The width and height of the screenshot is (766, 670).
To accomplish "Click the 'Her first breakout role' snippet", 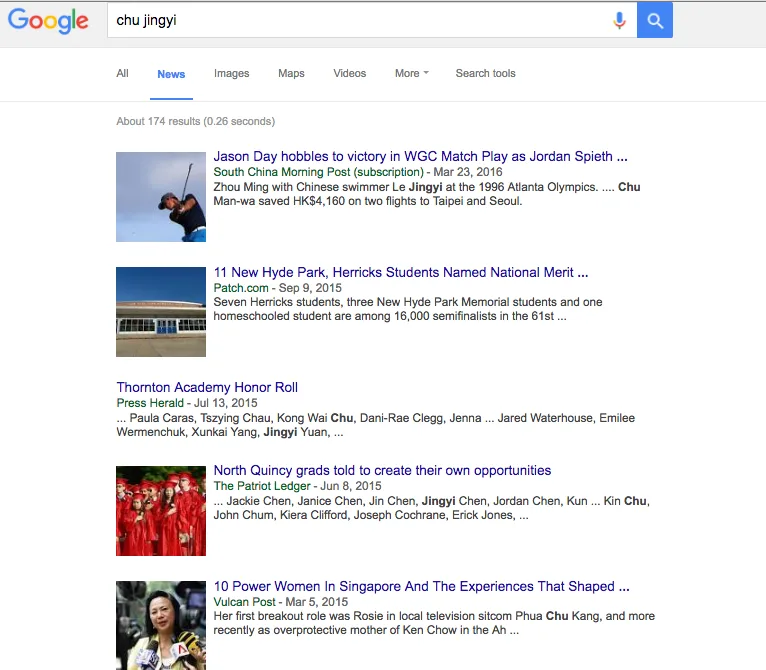I will [434, 623].
